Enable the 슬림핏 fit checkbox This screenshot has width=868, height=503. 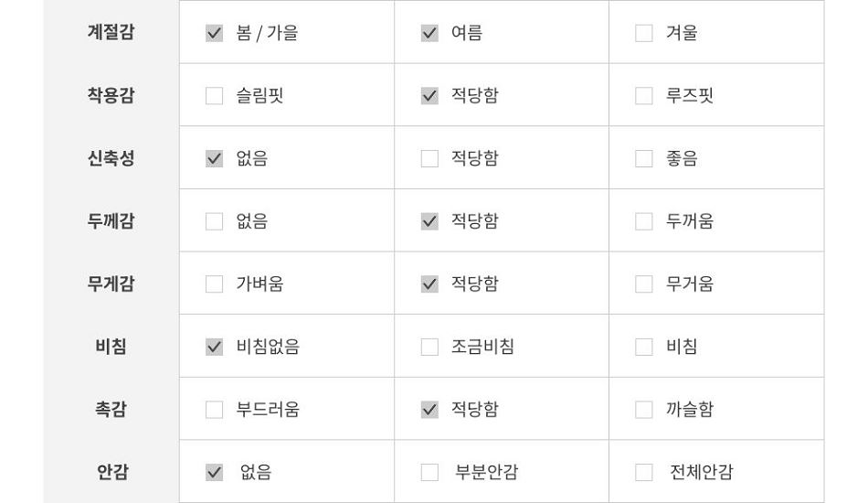pos(214,96)
